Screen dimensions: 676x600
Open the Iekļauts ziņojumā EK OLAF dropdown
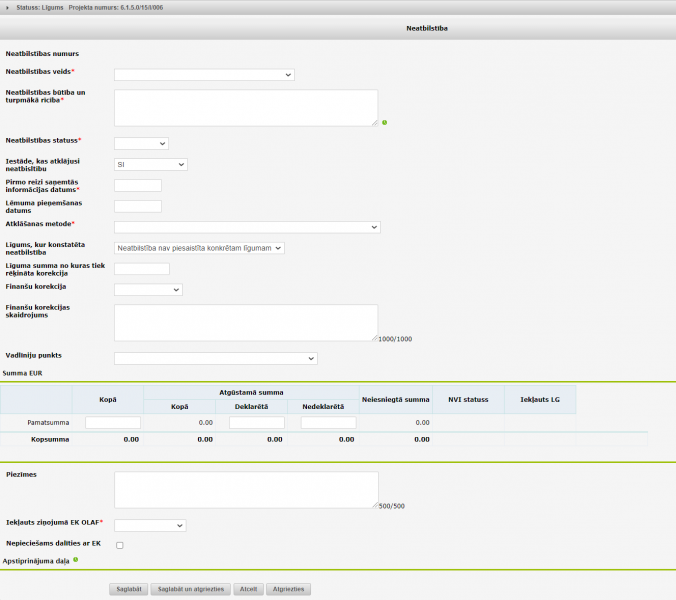(x=150, y=525)
